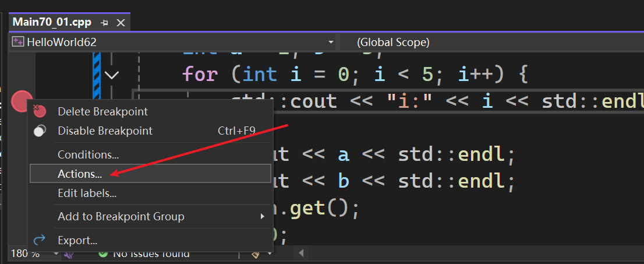This screenshot has width=644, height=264.
Task: Collapse the for loop code block
Action: pyautogui.click(x=111, y=75)
